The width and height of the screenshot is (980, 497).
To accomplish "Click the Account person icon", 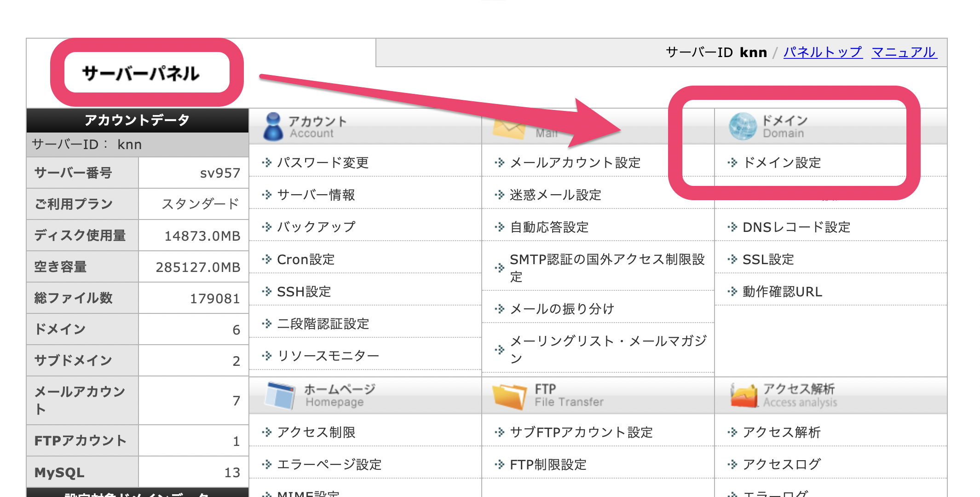I will 273,127.
